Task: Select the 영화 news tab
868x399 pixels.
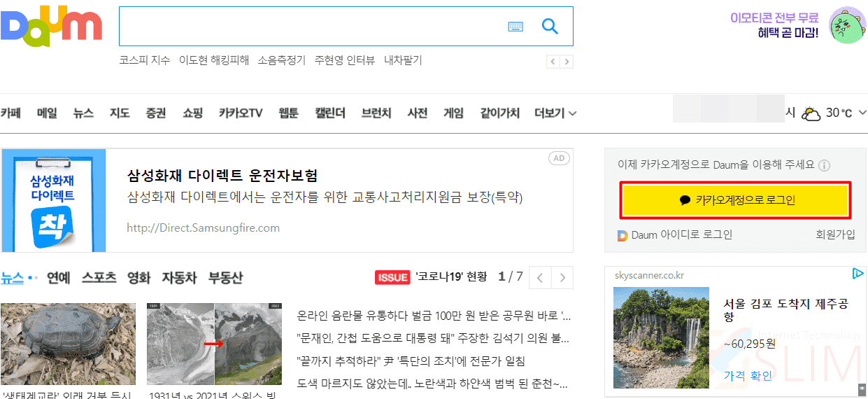Action: [139, 278]
